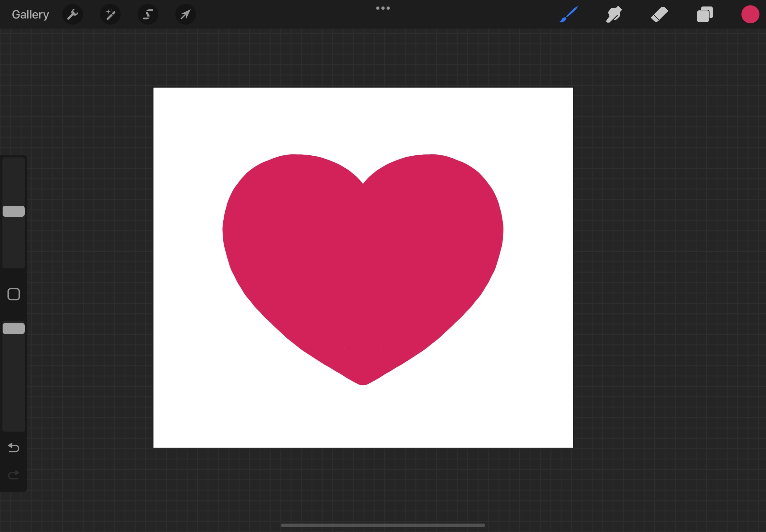Open the Layers panel
Image resolution: width=766 pixels, height=532 pixels.
tap(705, 14)
